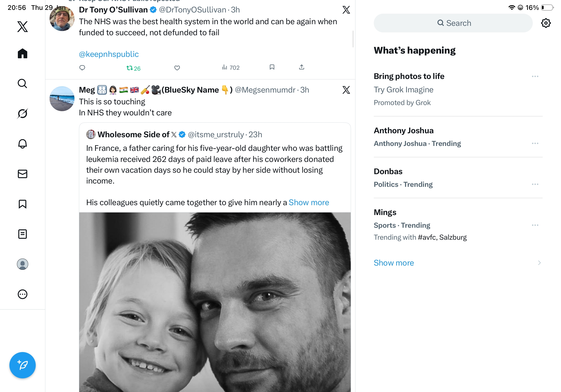Screen dimensions: 561x392
Task: Open more options for Anthony Joshua trend
Action: coord(535,143)
